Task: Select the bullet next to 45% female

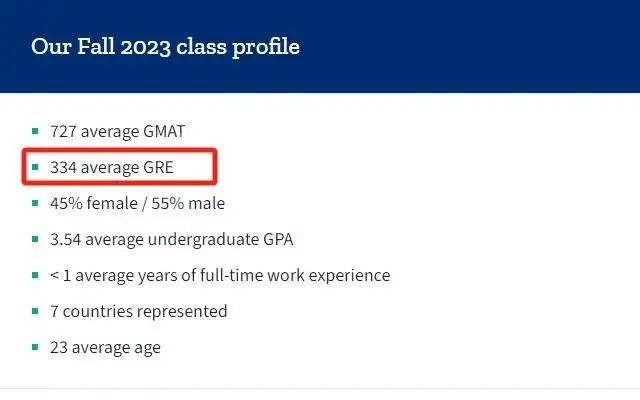Action: [35, 204]
